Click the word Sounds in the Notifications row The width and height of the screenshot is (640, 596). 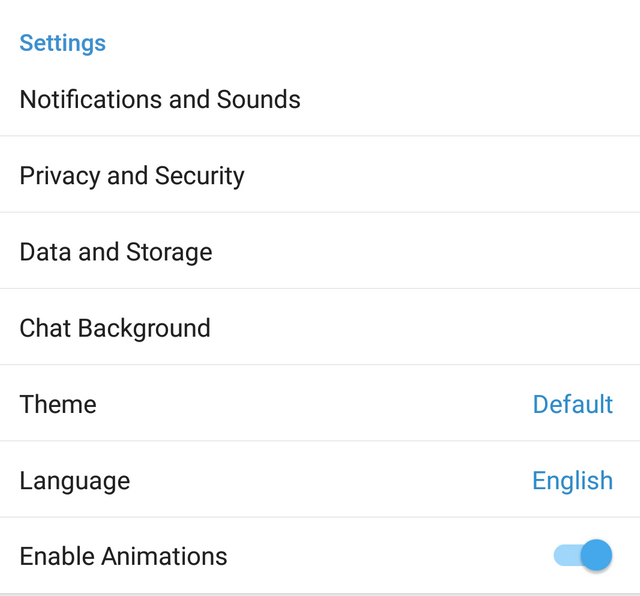263,100
